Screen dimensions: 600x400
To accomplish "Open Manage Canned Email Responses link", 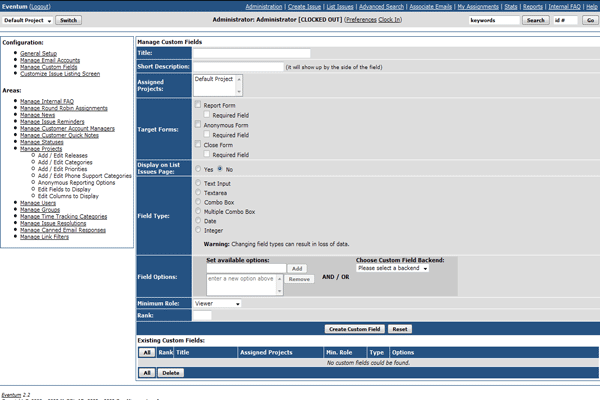I will pos(63,230).
